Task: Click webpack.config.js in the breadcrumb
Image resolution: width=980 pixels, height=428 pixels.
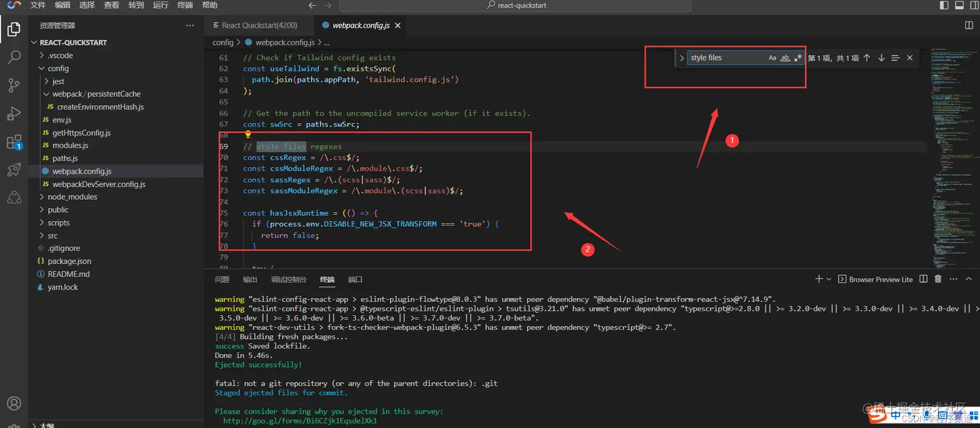Action: pos(285,42)
